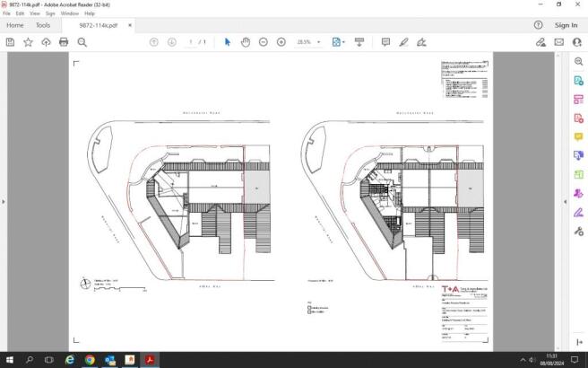Click the Save file icon
The height and width of the screenshot is (368, 588).
(10, 42)
